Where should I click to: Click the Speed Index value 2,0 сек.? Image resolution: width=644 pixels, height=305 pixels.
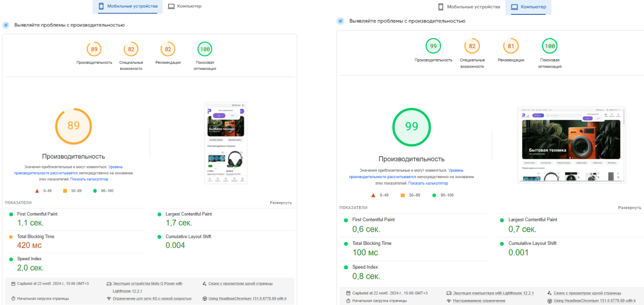[30, 268]
